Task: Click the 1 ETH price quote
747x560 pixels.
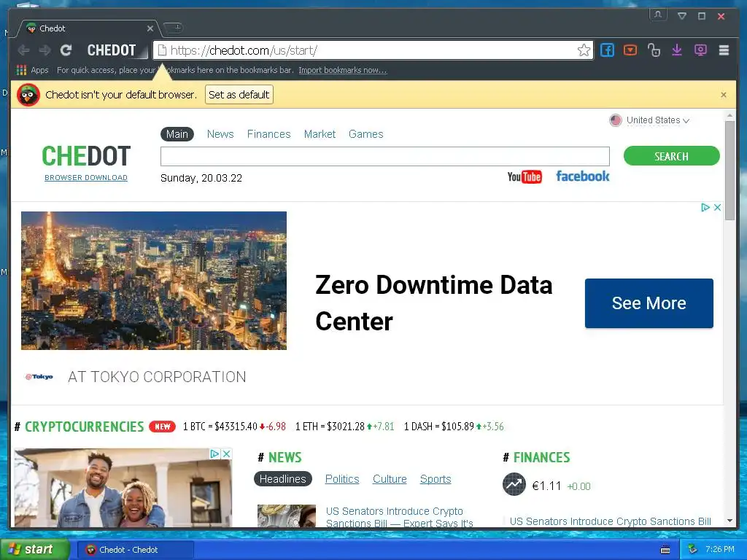Action: 345,427
